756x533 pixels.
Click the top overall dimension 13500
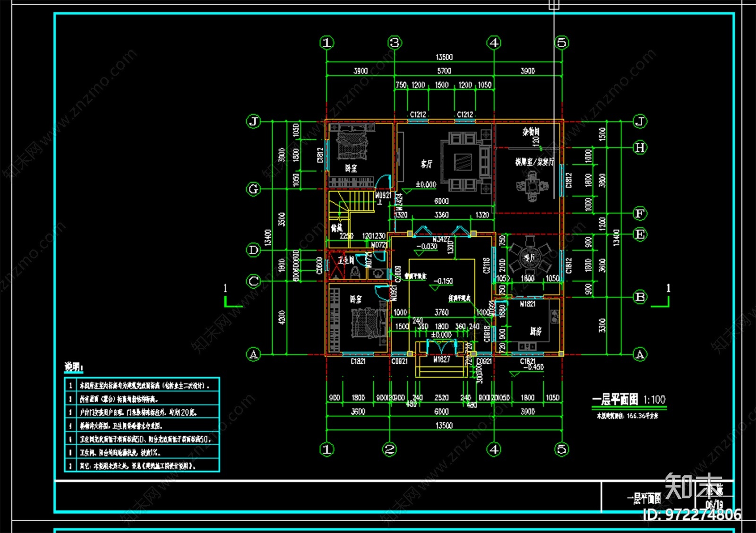[x=444, y=57]
